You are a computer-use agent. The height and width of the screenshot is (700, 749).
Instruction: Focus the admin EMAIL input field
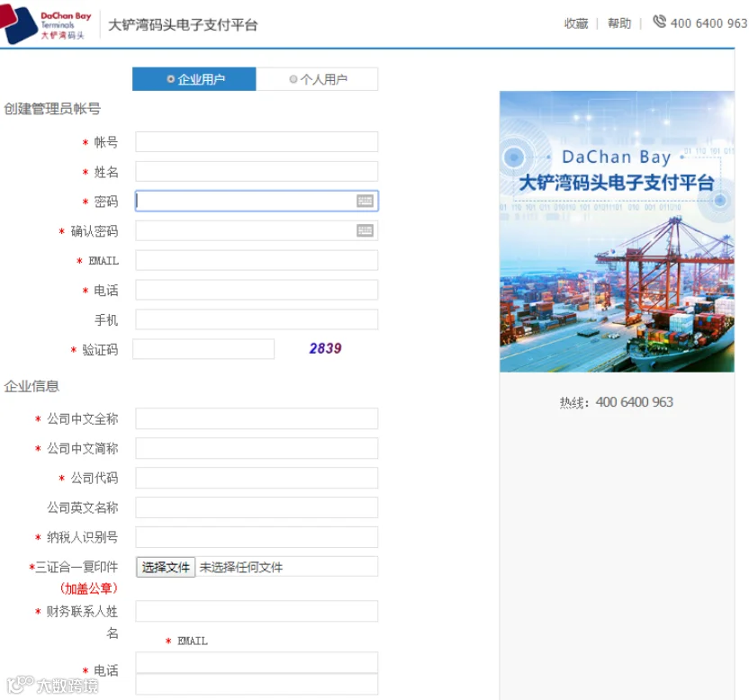point(257,260)
